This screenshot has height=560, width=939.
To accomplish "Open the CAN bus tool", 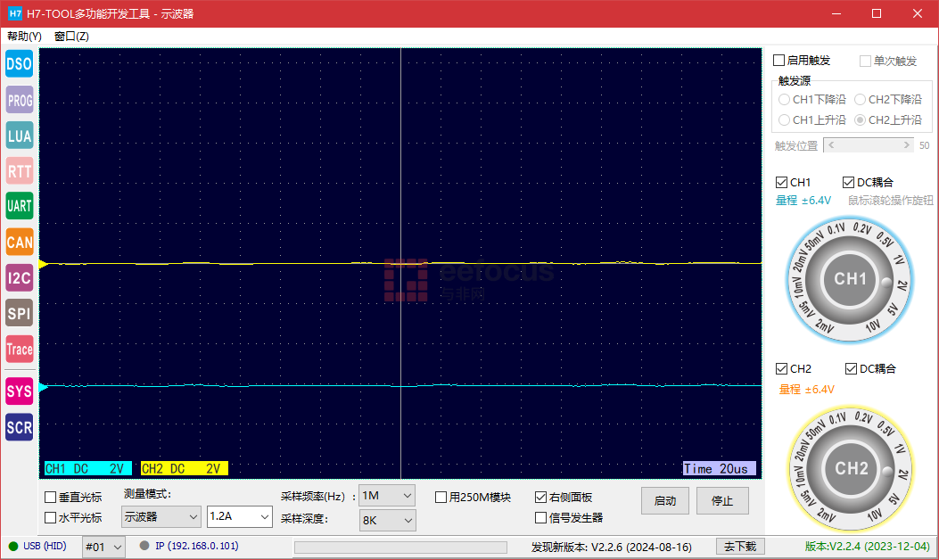I will tap(19, 242).
